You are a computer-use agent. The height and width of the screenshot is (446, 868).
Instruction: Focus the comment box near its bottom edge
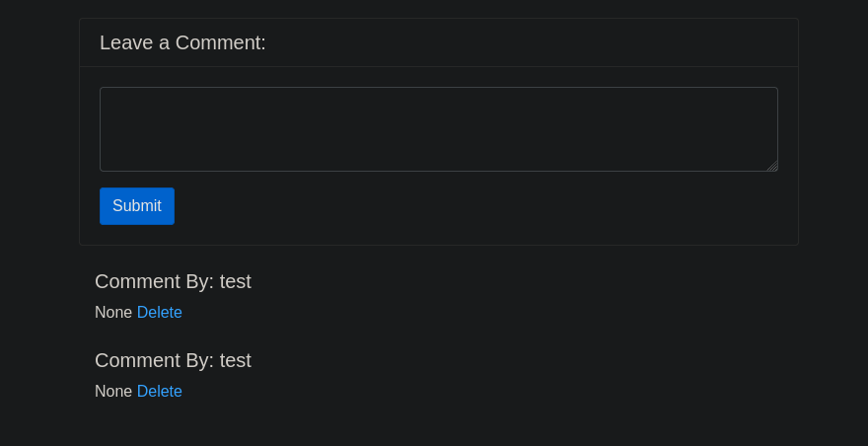point(438,165)
